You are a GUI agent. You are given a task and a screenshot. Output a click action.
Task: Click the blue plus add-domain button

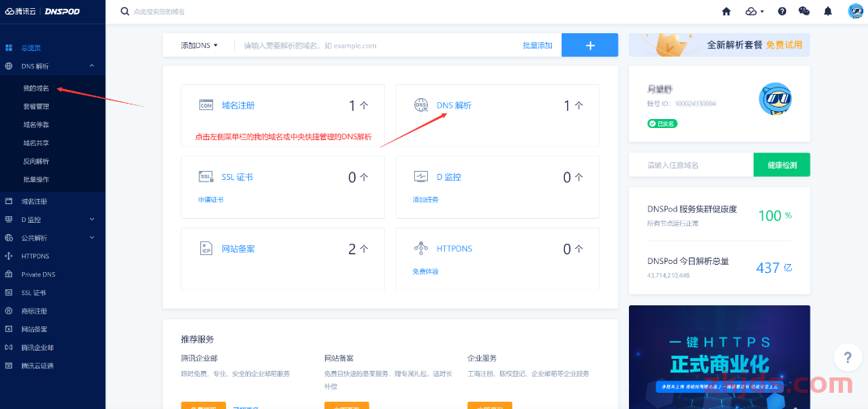pos(589,45)
